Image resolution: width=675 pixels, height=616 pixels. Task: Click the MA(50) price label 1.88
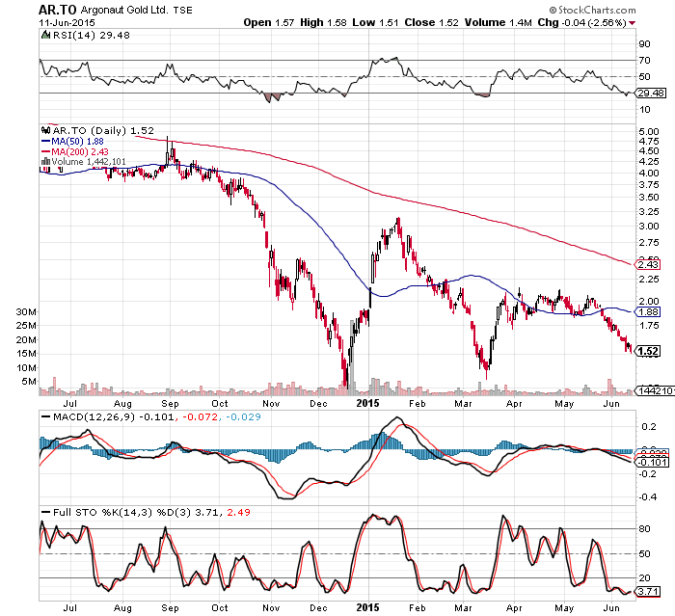(x=648, y=312)
